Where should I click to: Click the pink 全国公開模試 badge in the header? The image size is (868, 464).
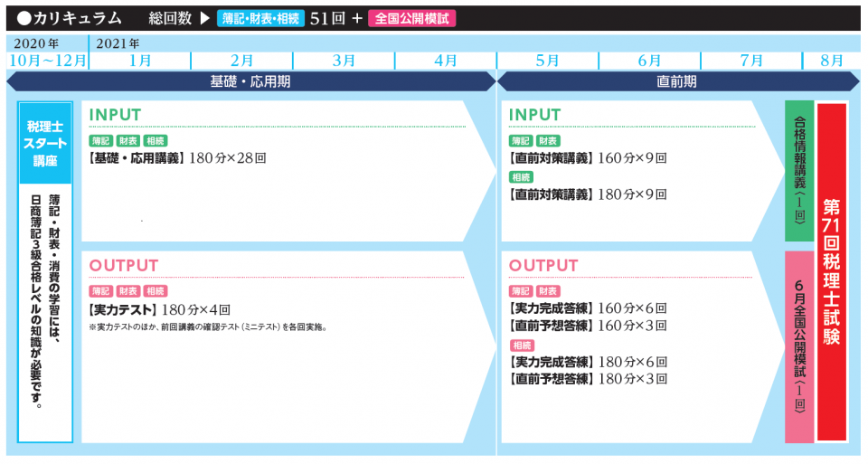pyautogui.click(x=411, y=18)
